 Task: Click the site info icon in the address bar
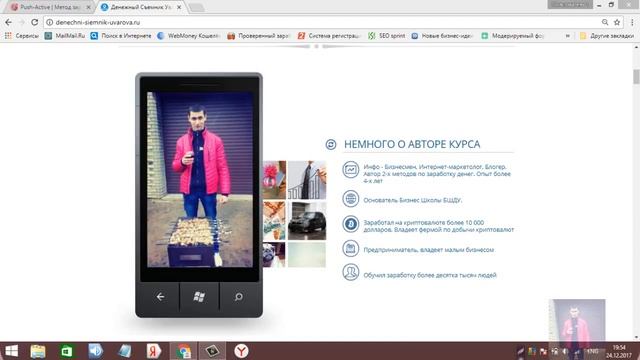(x=49, y=22)
